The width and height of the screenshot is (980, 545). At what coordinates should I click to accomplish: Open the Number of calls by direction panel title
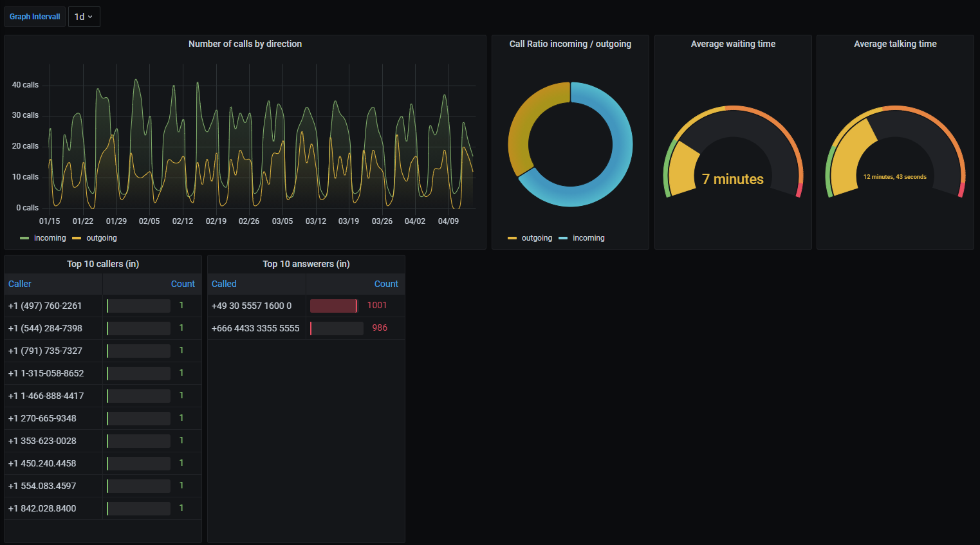[245, 44]
